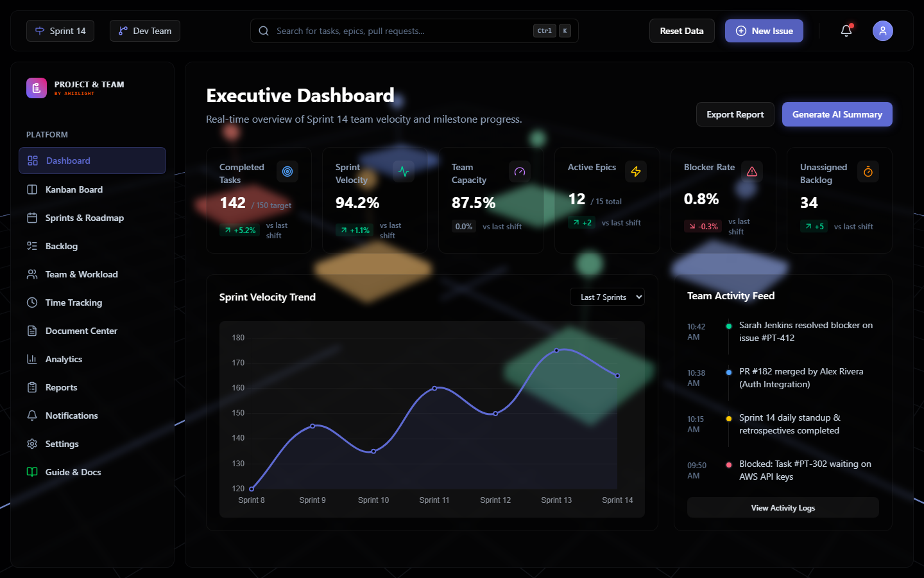The image size is (924, 578).
Task: Open Team & Workload section
Action: 92,274
